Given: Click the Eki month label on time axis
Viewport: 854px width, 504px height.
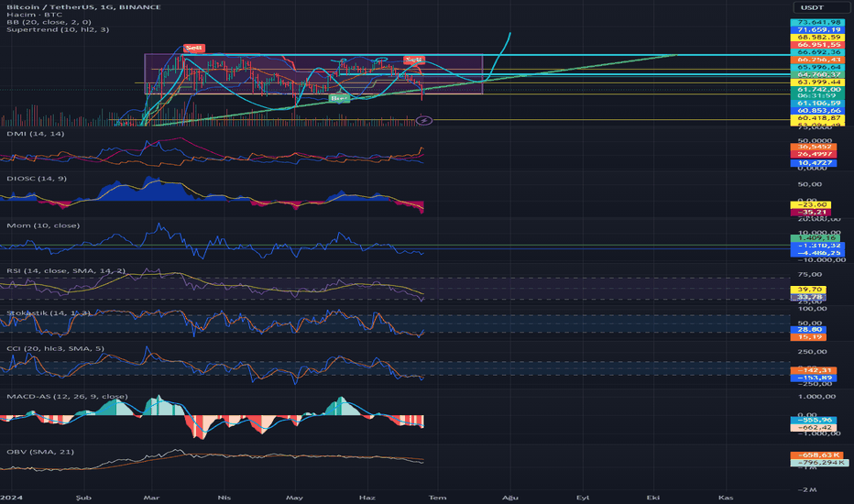Looking at the screenshot, I should click(x=653, y=498).
